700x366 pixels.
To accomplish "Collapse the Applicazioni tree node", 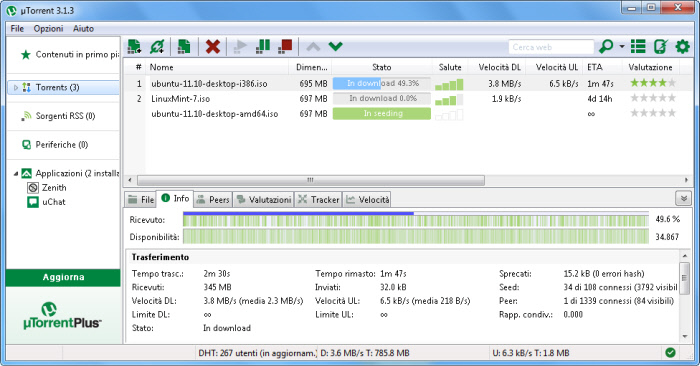I will tap(16, 173).
